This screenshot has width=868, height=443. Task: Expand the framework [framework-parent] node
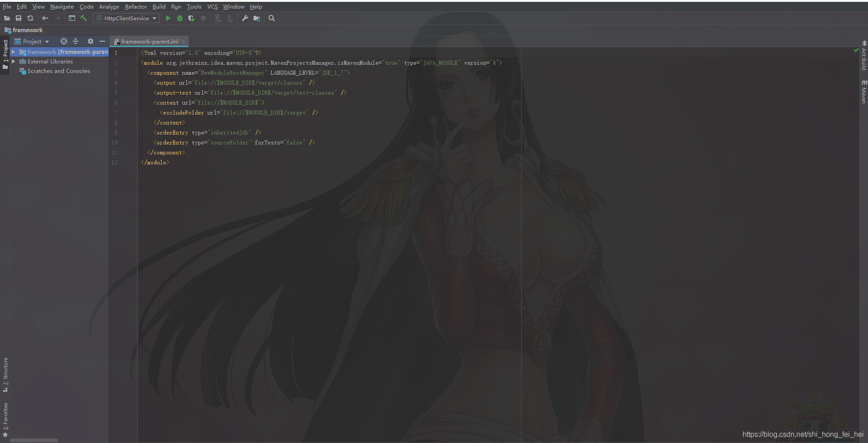14,52
